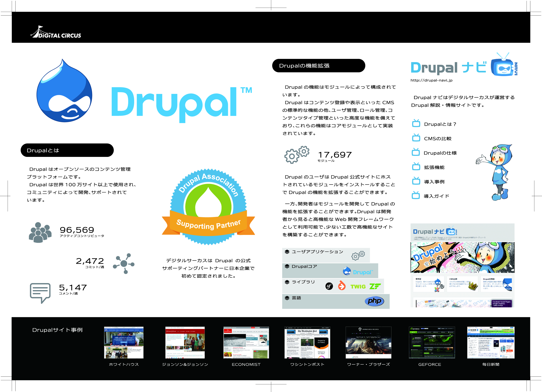The width and height of the screenshot is (542, 392).
Task: Click the layers icon beside 言語
Action: [287, 298]
